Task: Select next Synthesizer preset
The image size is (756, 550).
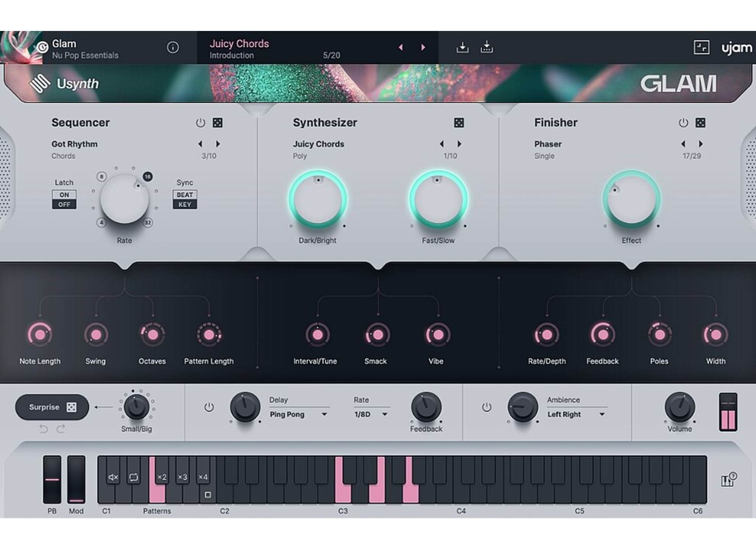Action: click(x=459, y=144)
